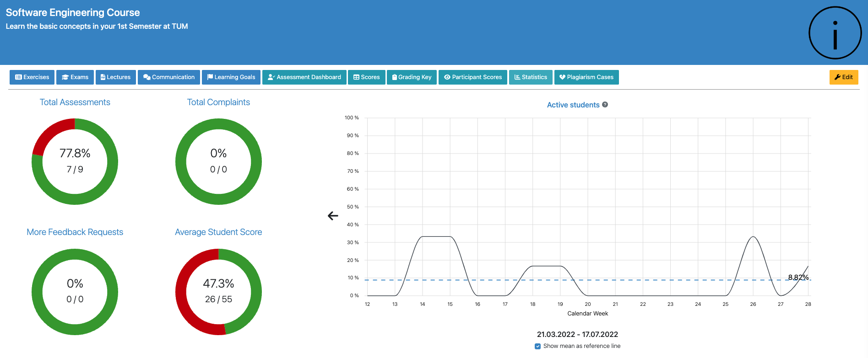Open Learning Goals
The image size is (868, 358).
point(231,77)
